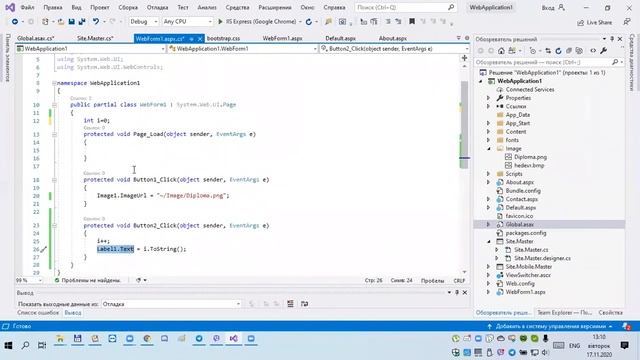Click Sync with Active Document in Solution Explorer

tap(548, 51)
